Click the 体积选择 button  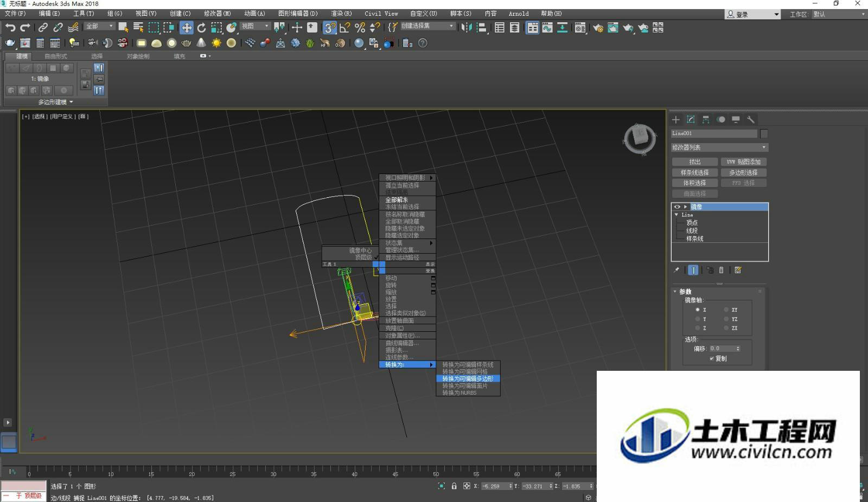[x=694, y=183]
